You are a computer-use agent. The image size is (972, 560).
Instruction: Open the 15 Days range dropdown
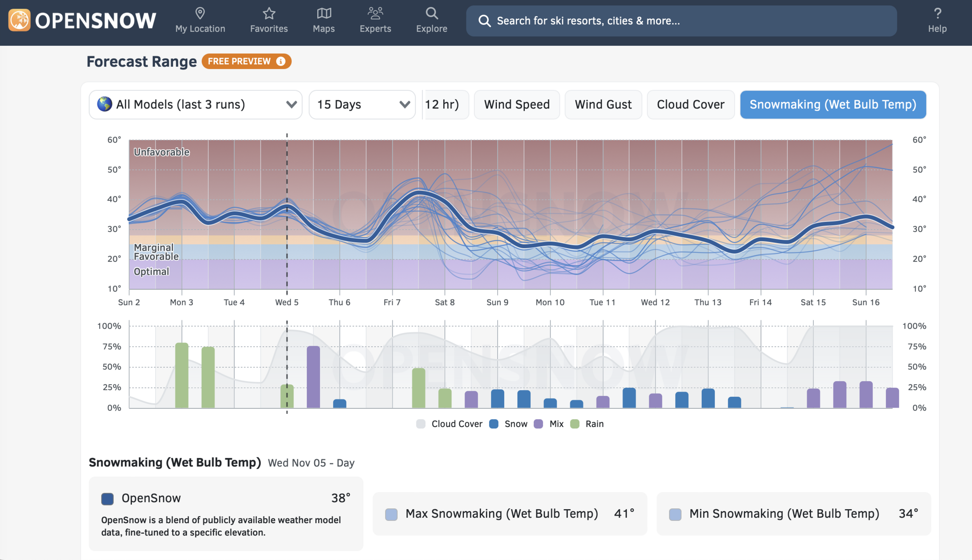(x=362, y=105)
